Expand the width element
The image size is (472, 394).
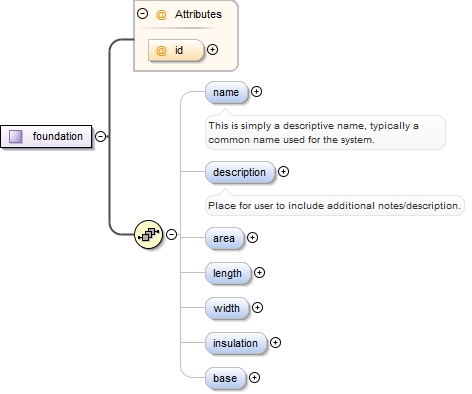tap(257, 307)
